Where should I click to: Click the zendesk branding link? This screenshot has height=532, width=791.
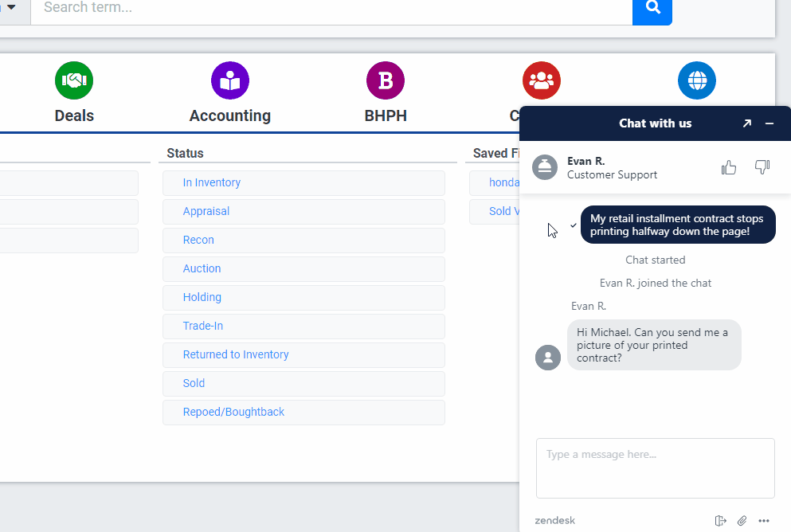point(554,520)
